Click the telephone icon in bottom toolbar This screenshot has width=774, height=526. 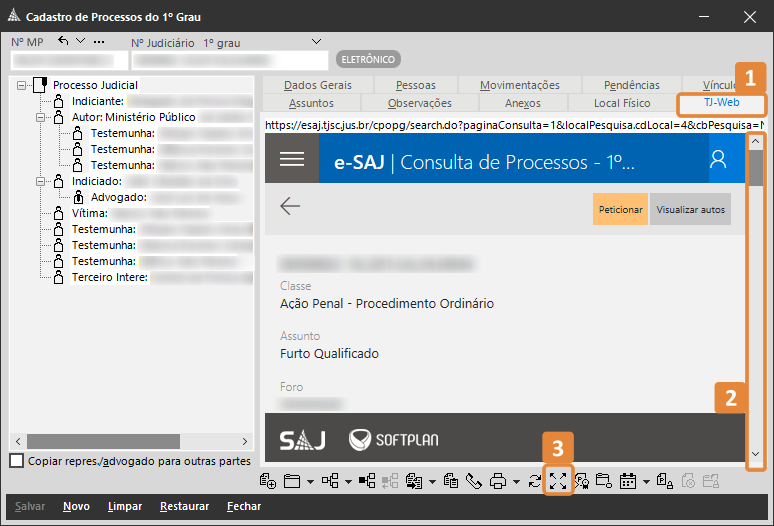(x=473, y=481)
